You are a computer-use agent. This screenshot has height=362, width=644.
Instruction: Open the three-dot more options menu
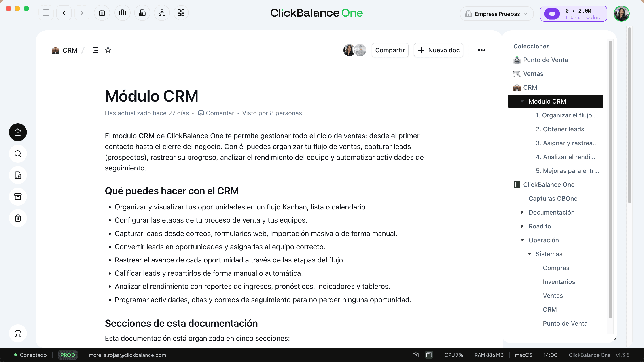point(481,50)
